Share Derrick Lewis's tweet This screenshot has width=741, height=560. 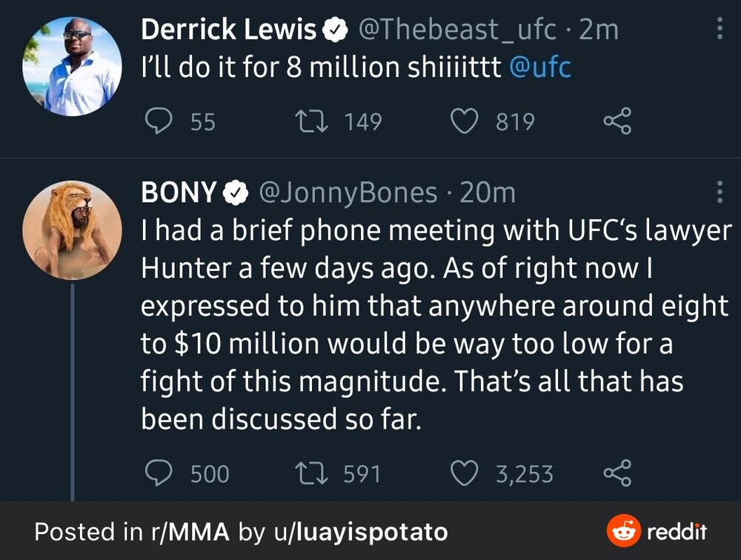pyautogui.click(x=617, y=121)
